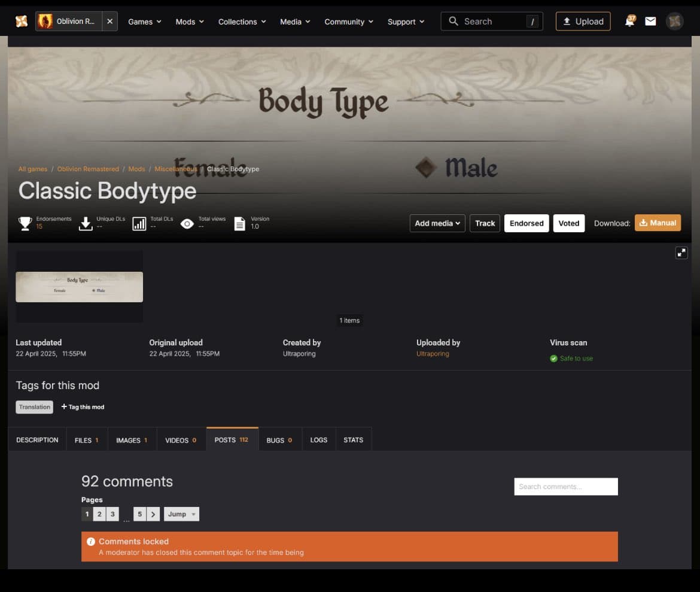Click Tag this mod link
Screen dimensions: 700x592
click(x=83, y=406)
